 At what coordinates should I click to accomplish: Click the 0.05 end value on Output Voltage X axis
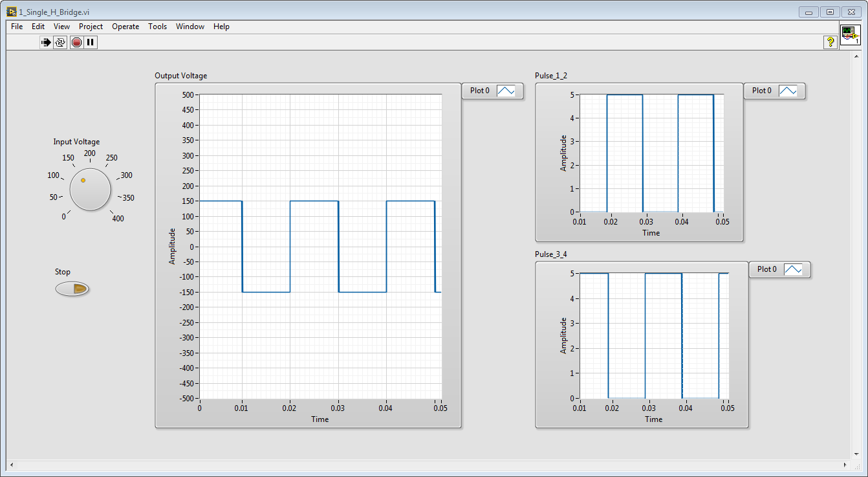click(440, 408)
